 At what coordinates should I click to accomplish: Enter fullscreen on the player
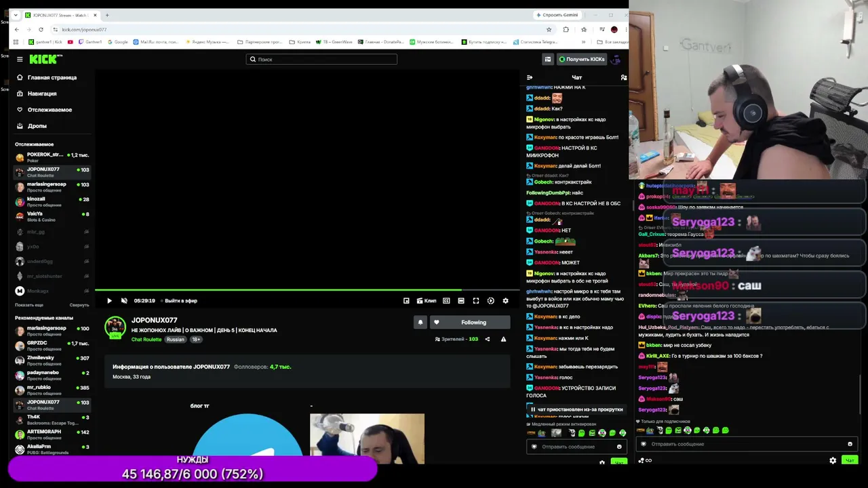[x=476, y=301]
